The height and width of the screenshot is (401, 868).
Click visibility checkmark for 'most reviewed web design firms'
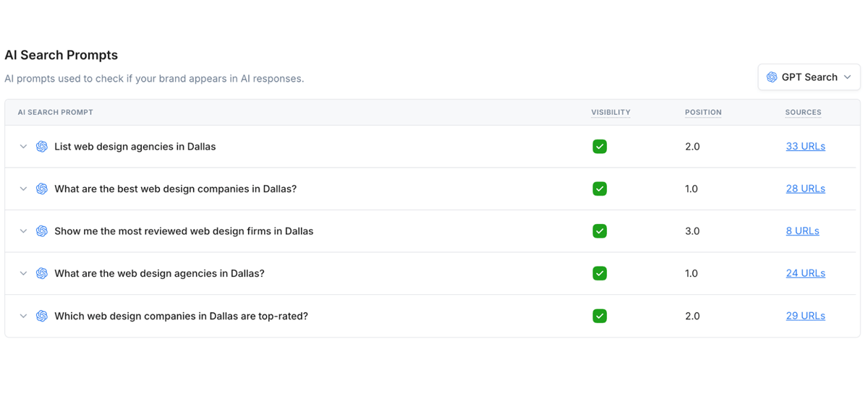[599, 231]
